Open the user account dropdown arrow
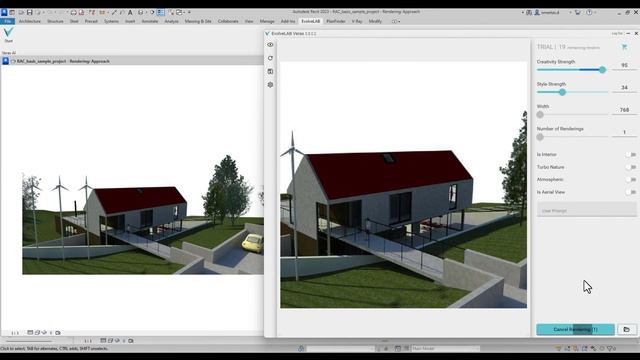This screenshot has width=640, height=360. (x=570, y=13)
